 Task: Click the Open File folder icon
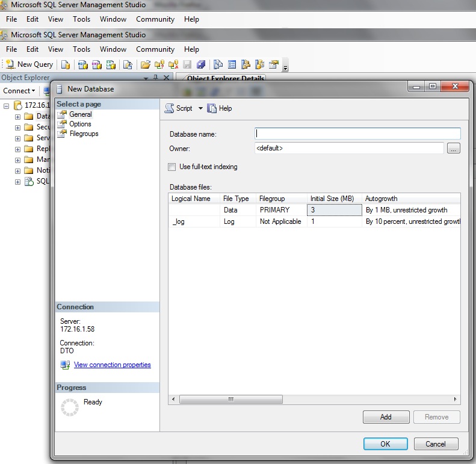[x=145, y=64]
